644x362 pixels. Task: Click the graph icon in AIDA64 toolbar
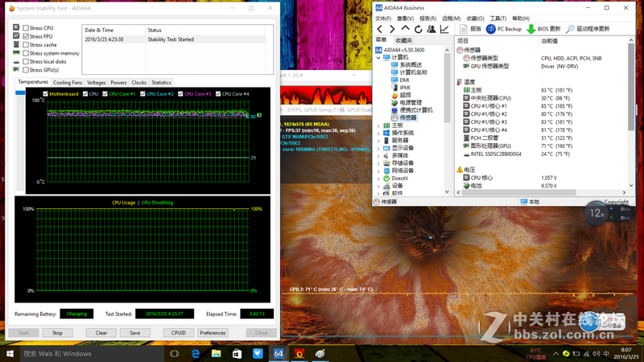pos(444,29)
